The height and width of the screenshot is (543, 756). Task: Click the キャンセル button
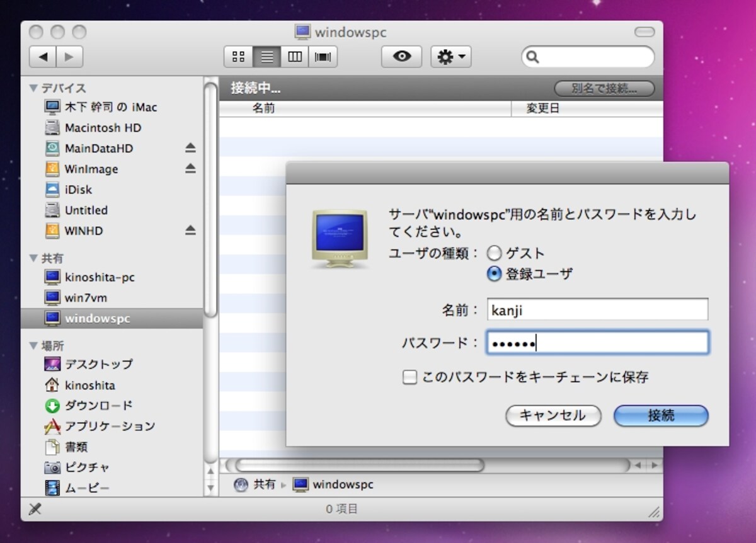(x=553, y=416)
